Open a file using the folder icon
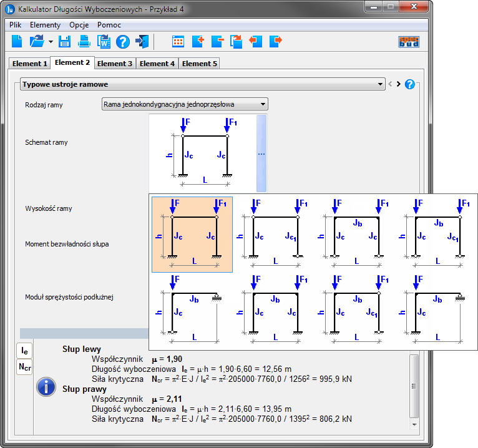Image resolution: width=478 pixels, height=448 pixels. (x=37, y=41)
